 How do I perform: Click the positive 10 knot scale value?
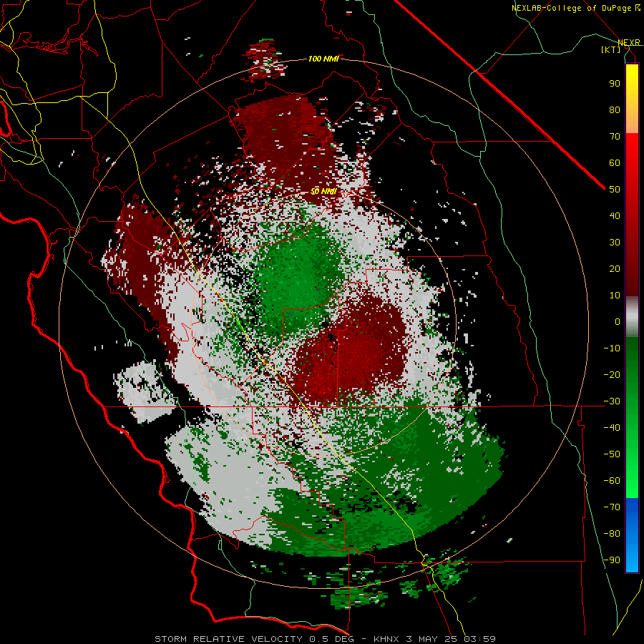(615, 296)
